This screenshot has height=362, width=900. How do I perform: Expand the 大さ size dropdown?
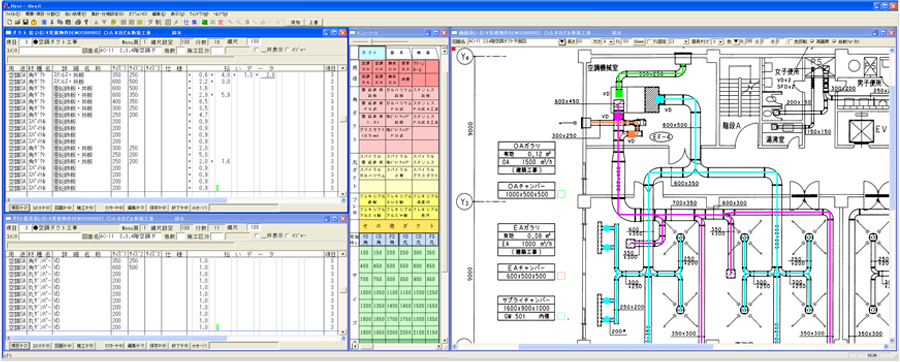point(611,42)
